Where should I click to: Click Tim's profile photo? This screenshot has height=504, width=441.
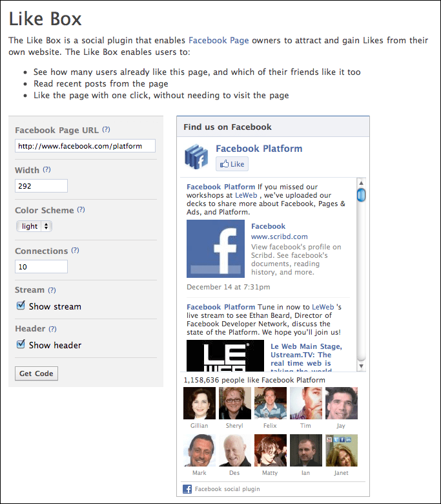coord(306,403)
